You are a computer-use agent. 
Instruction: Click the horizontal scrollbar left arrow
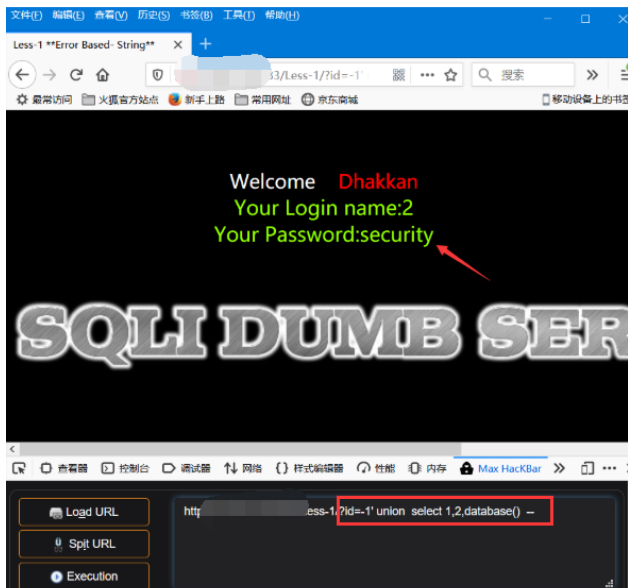click(x=12, y=449)
